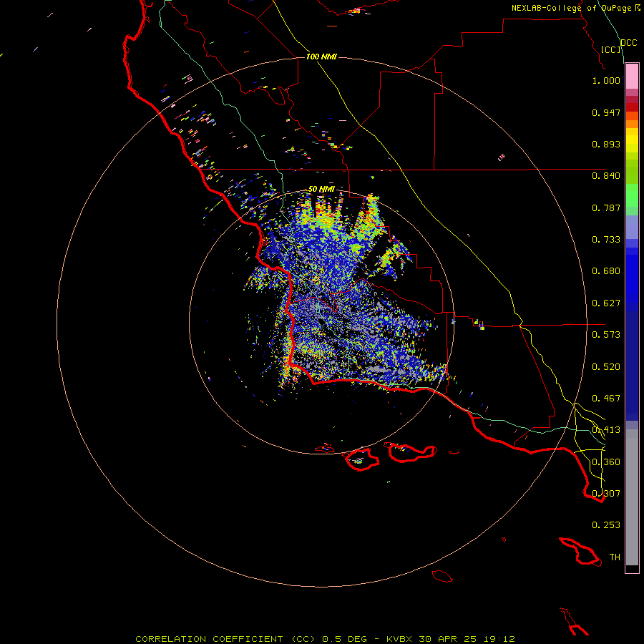Click the 0.253 color scale value
The image size is (644, 644).
click(x=606, y=525)
